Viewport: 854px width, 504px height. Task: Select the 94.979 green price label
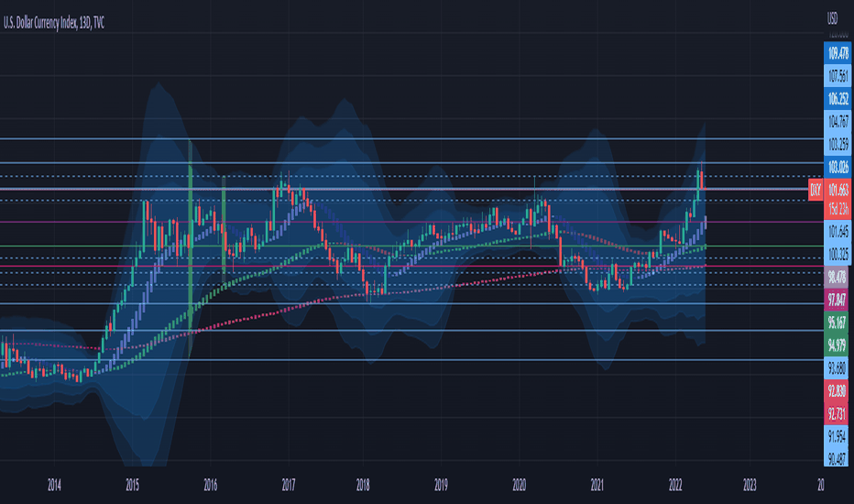pos(837,345)
